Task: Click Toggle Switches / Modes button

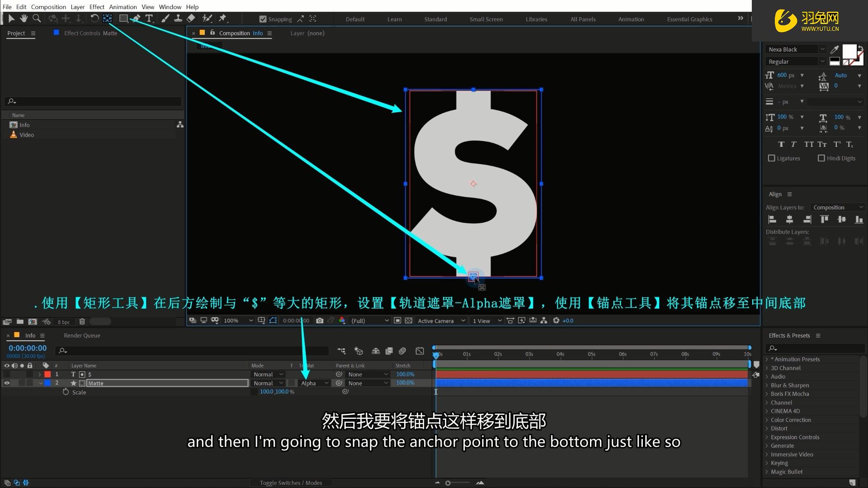Action: [291, 483]
